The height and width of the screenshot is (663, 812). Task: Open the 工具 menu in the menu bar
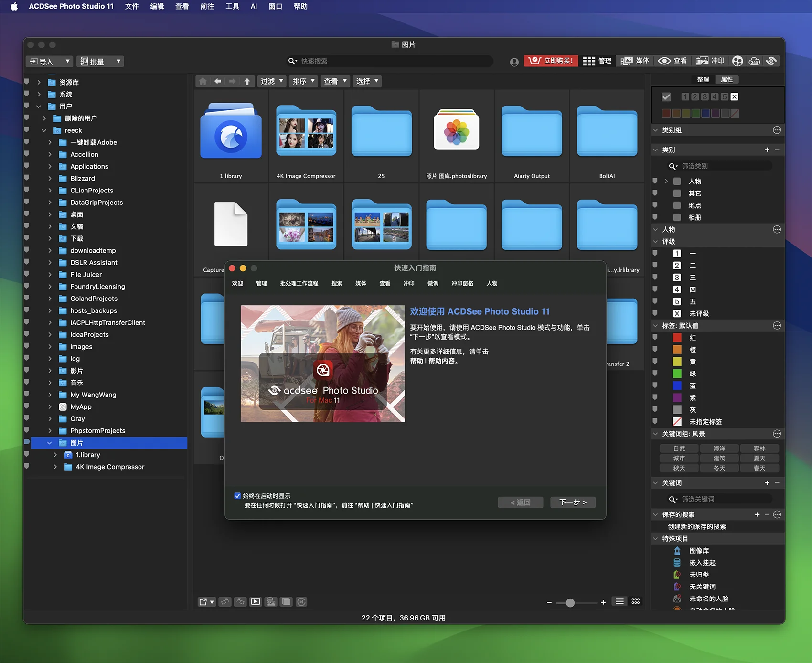tap(232, 6)
